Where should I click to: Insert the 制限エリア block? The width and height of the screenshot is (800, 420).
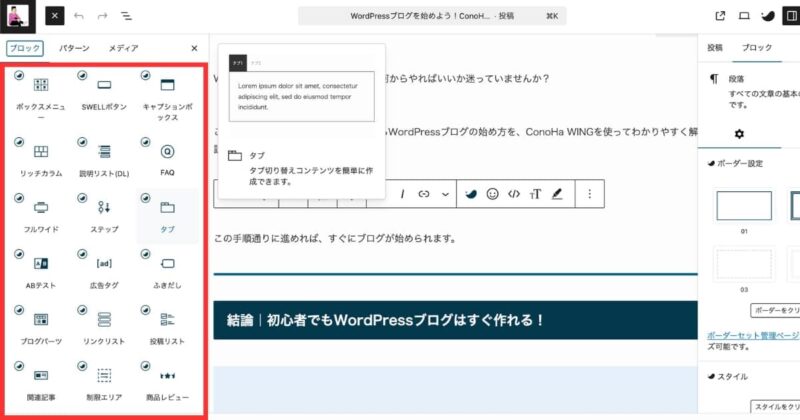(104, 383)
